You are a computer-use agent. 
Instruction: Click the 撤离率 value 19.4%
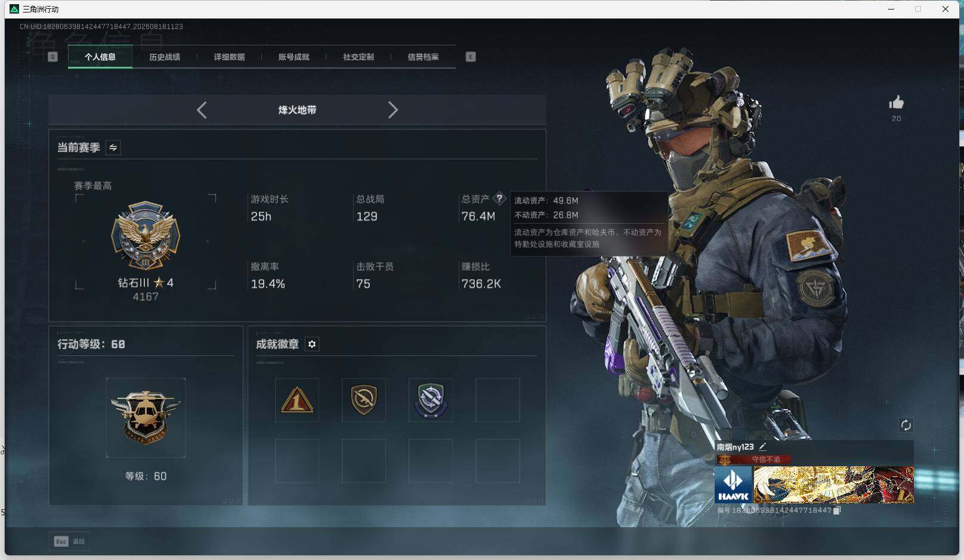(x=268, y=284)
